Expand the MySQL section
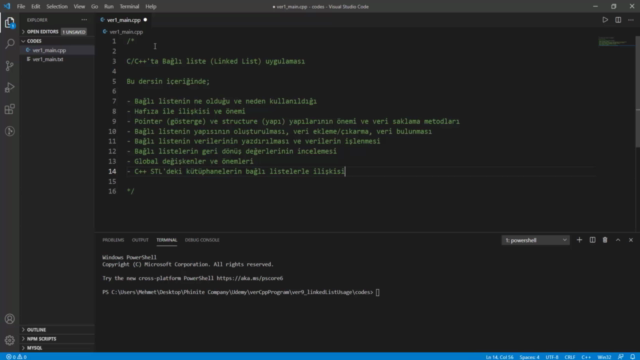640x360 pixels. coord(57,348)
